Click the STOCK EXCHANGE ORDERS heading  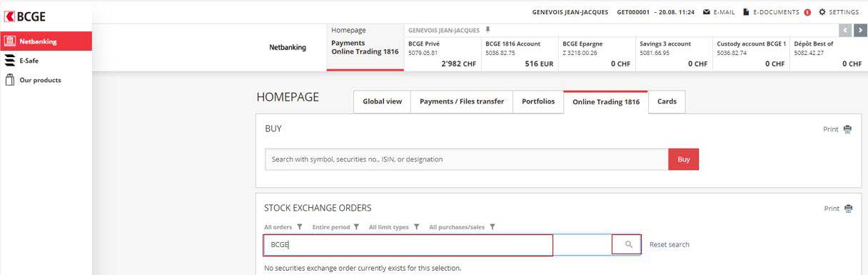pyautogui.click(x=318, y=208)
